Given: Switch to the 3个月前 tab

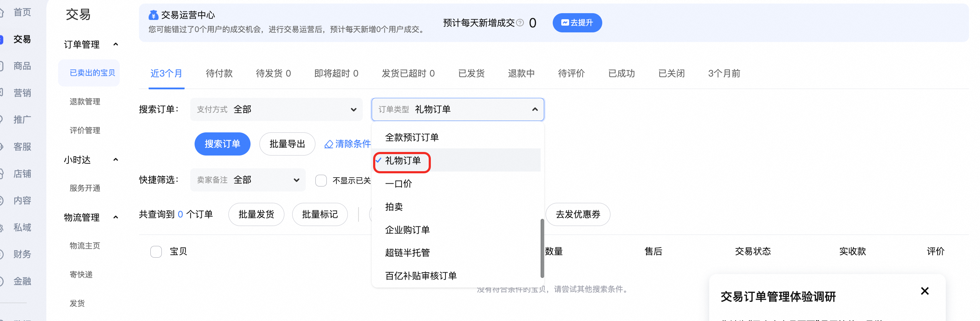Looking at the screenshot, I should click(x=724, y=73).
